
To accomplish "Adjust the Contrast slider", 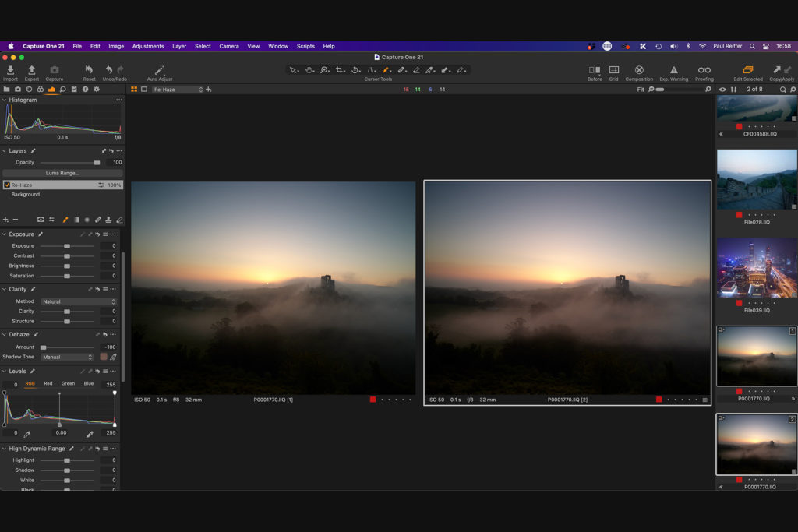I will pyautogui.click(x=67, y=255).
